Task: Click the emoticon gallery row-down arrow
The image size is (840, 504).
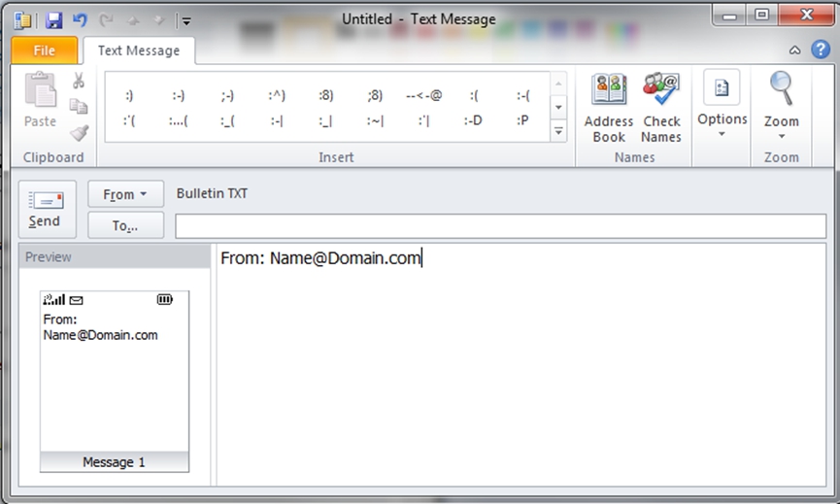Action: point(558,107)
